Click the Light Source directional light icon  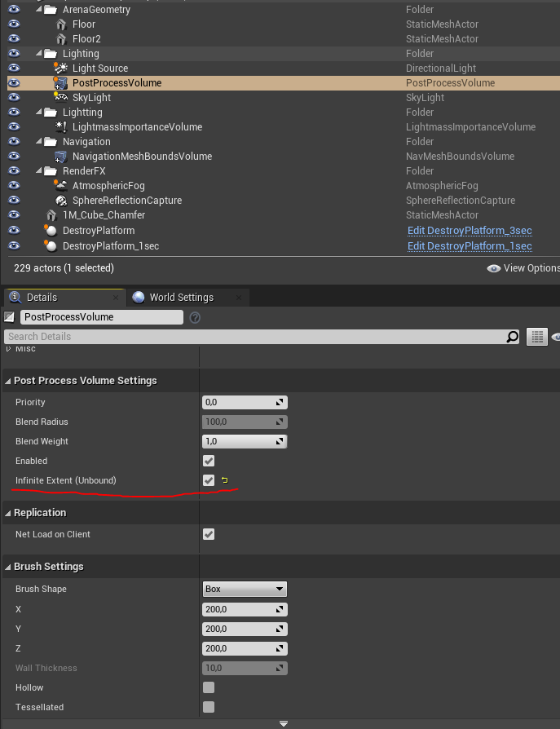(60, 68)
